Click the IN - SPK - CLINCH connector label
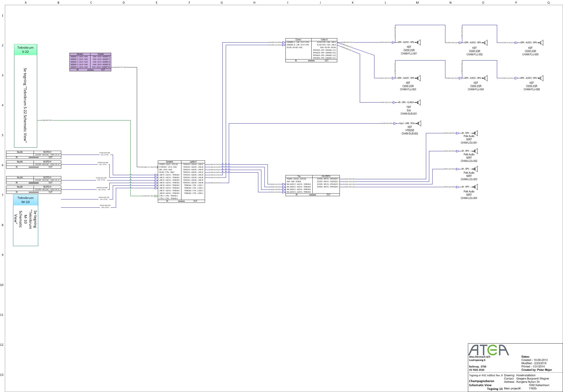Screen dimensions: 563x392 click(x=406, y=102)
